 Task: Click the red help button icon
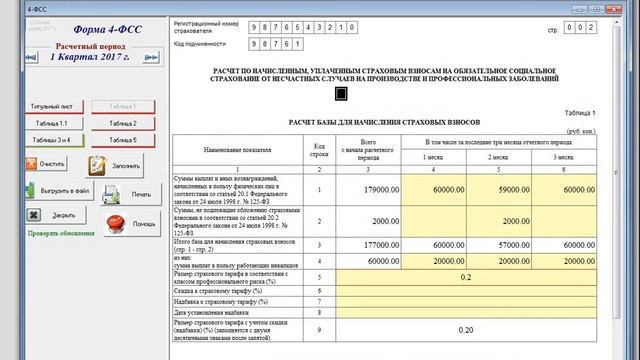[x=116, y=224]
